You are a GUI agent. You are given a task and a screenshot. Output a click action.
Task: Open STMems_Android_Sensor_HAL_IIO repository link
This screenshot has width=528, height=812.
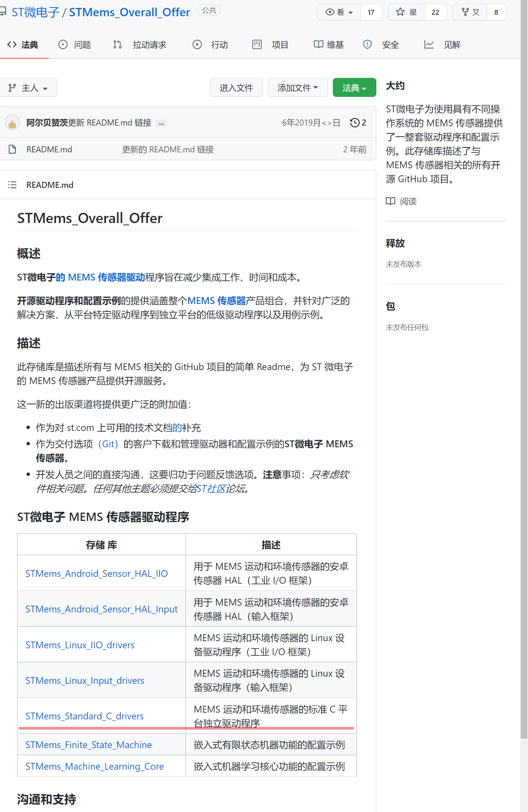click(x=96, y=573)
